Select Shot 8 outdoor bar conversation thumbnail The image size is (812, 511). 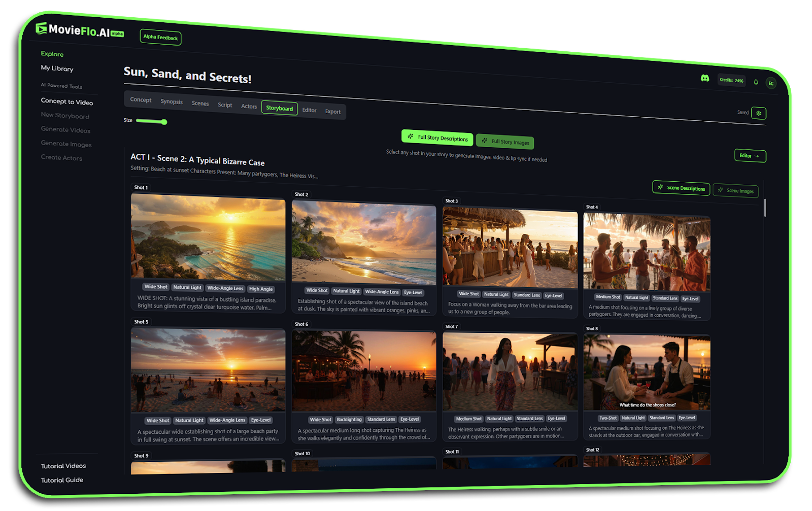coord(647,372)
